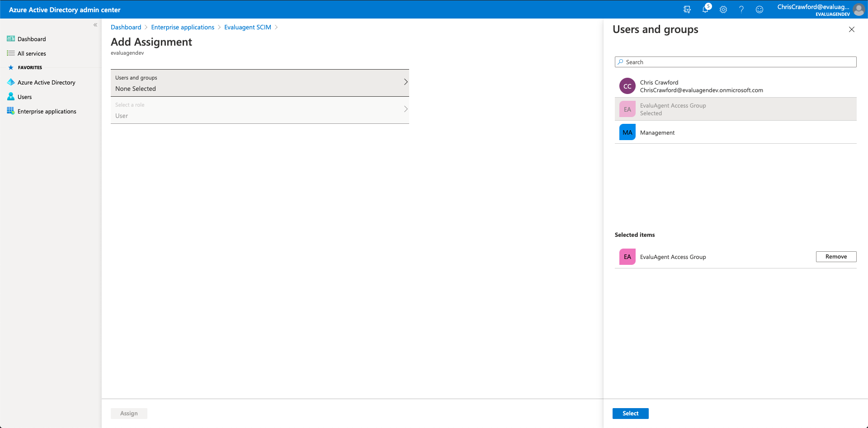Click the EA avatar under Selected items
Viewport: 868px width, 428px height.
[627, 257]
